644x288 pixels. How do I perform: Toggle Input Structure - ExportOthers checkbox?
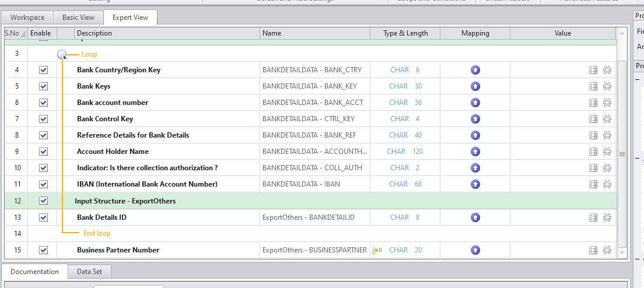click(x=43, y=201)
